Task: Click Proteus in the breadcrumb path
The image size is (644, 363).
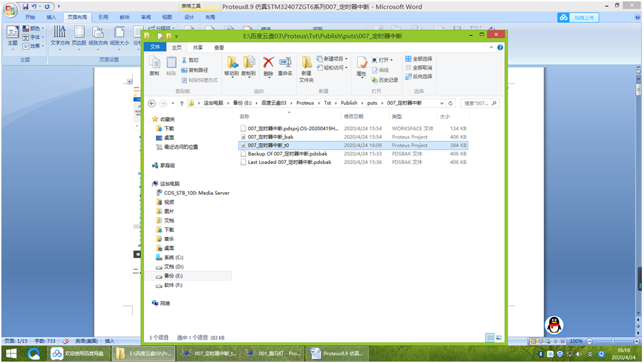Action: [305, 103]
